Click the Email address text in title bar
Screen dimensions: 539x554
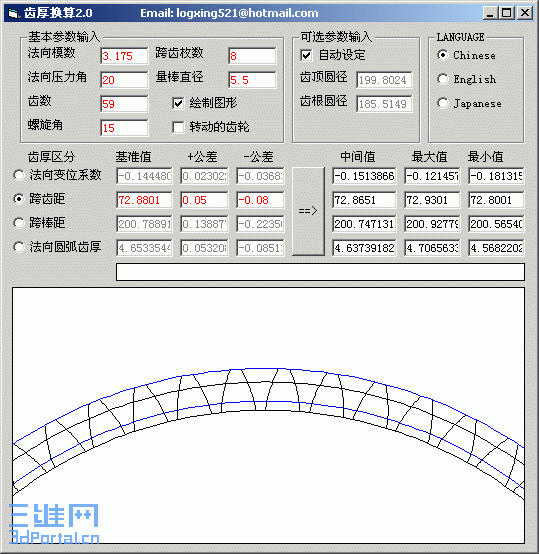pos(229,13)
